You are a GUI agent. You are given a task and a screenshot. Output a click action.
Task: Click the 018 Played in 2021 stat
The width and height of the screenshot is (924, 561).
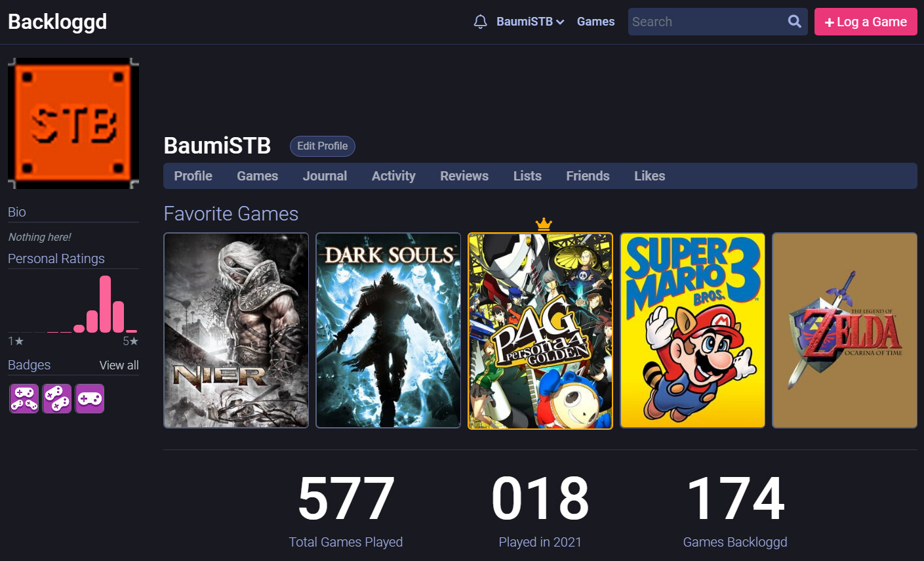coord(540,512)
